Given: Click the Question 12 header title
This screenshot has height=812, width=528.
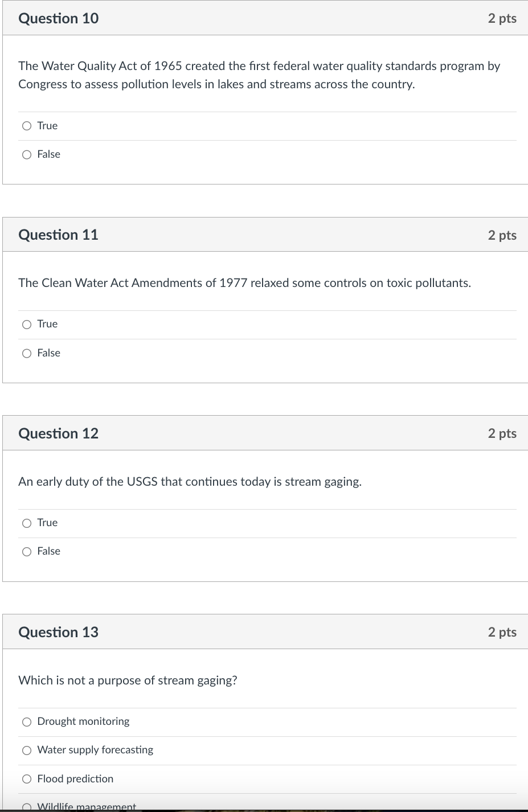Looking at the screenshot, I should [x=58, y=433].
